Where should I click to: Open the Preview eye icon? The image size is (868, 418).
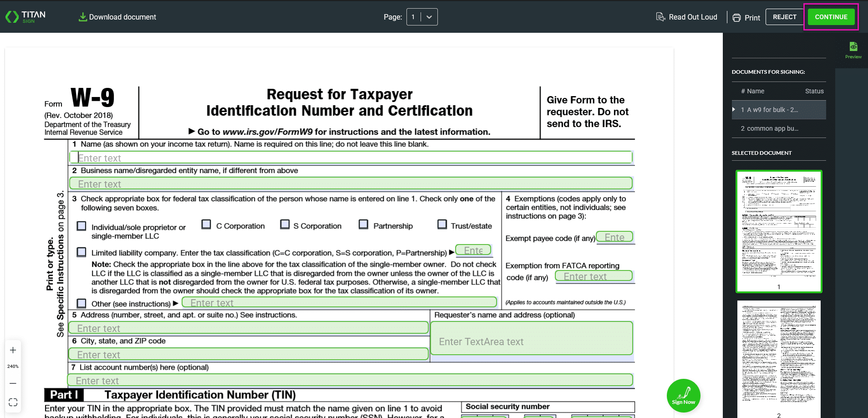click(853, 47)
